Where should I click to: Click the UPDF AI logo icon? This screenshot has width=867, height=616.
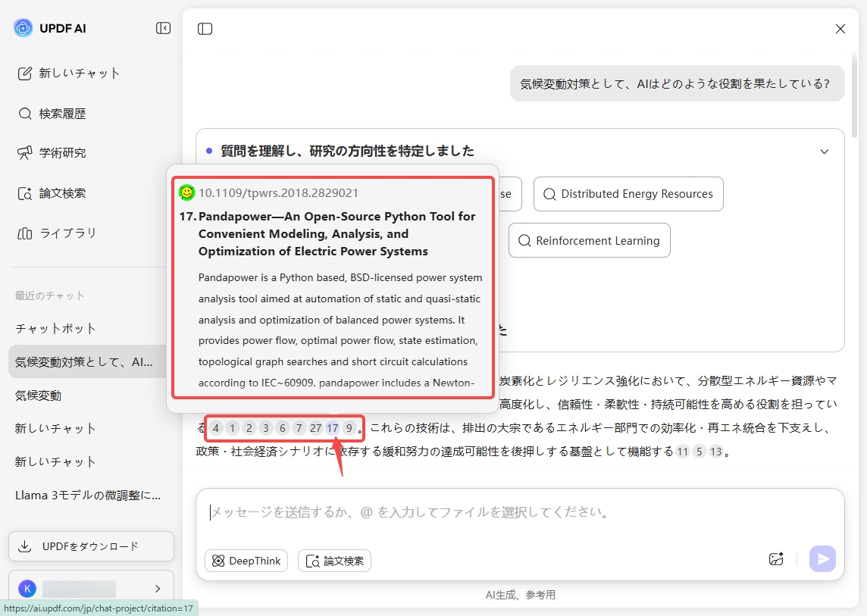pos(23,27)
